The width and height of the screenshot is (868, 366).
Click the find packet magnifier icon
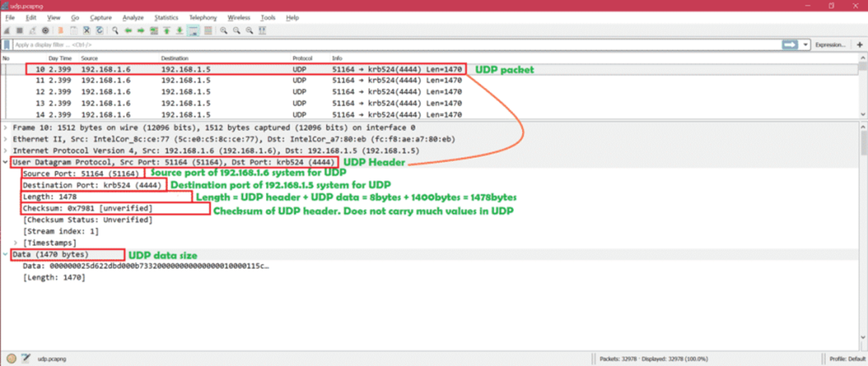[x=114, y=30]
